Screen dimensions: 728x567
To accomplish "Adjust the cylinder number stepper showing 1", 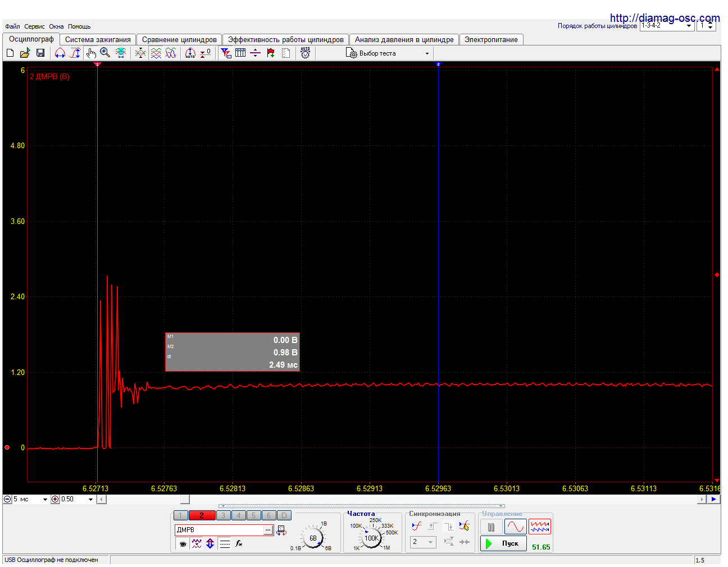I will pos(710,26).
